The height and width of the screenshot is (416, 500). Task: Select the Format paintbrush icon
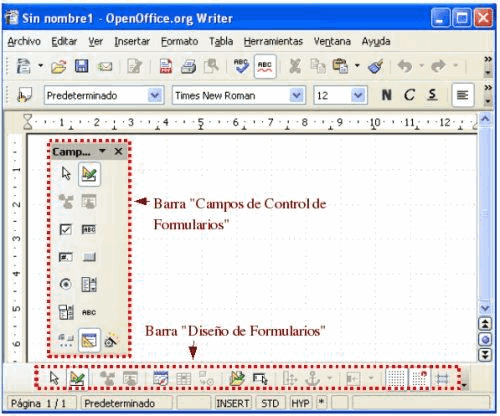tap(376, 66)
